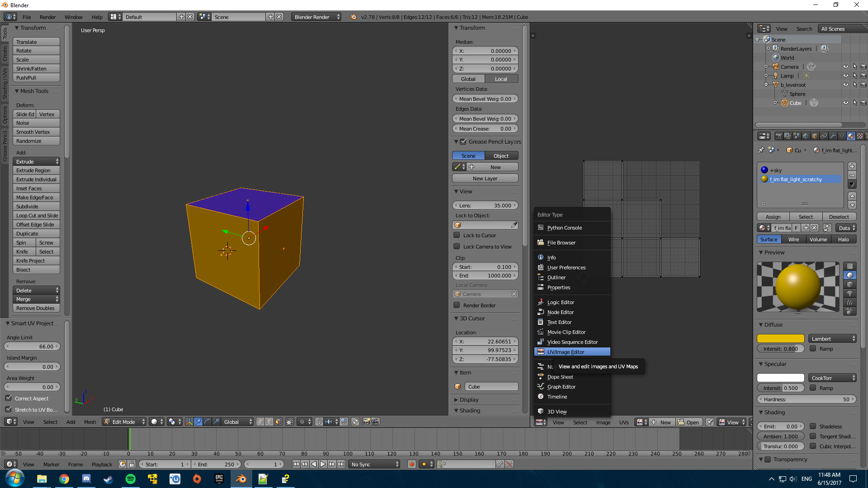
Task: Open the Render menu in the top bar
Action: [x=47, y=17]
